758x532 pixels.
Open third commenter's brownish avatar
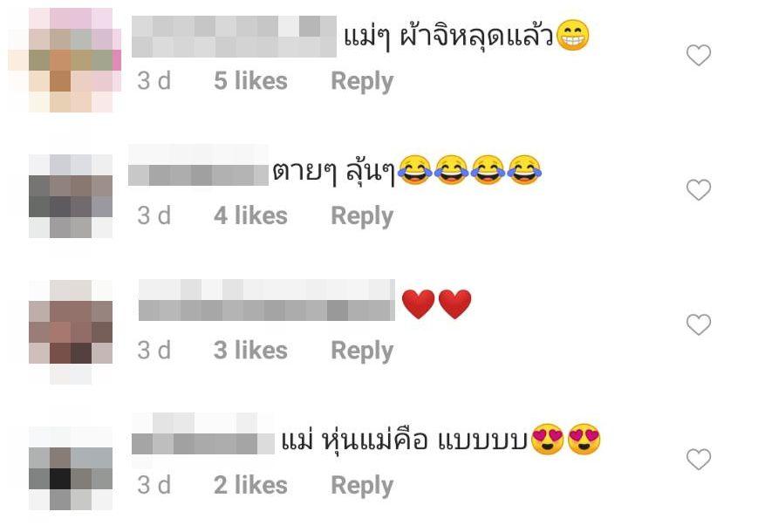71,332
